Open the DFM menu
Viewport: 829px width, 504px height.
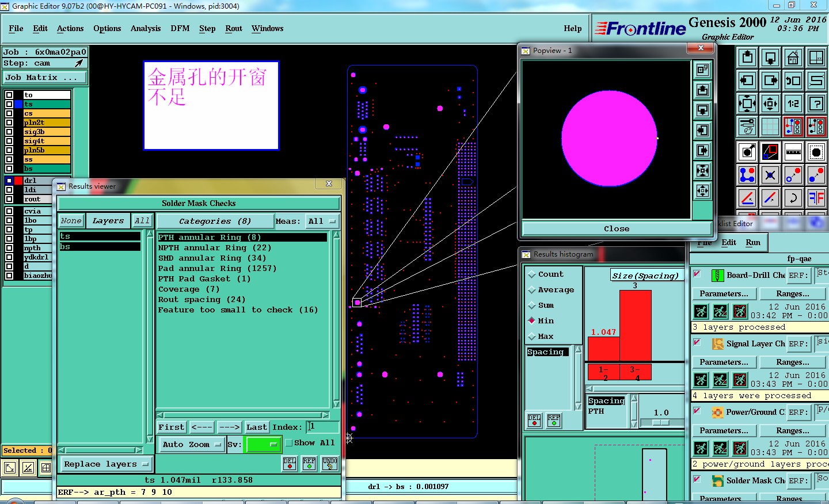coord(180,28)
